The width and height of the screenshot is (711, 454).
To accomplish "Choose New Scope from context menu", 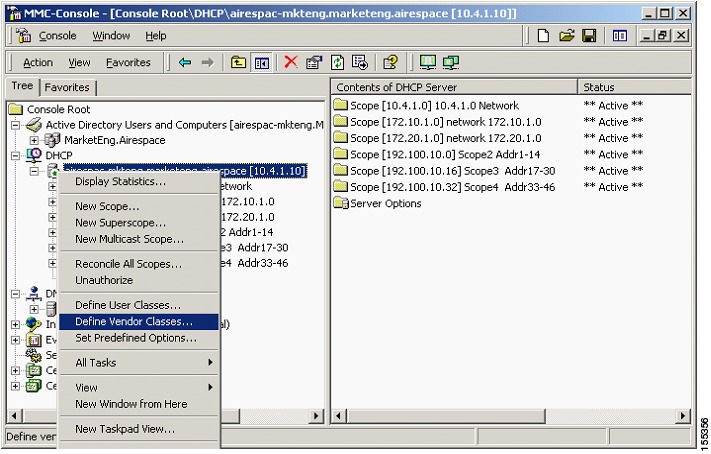I will click(x=139, y=206).
